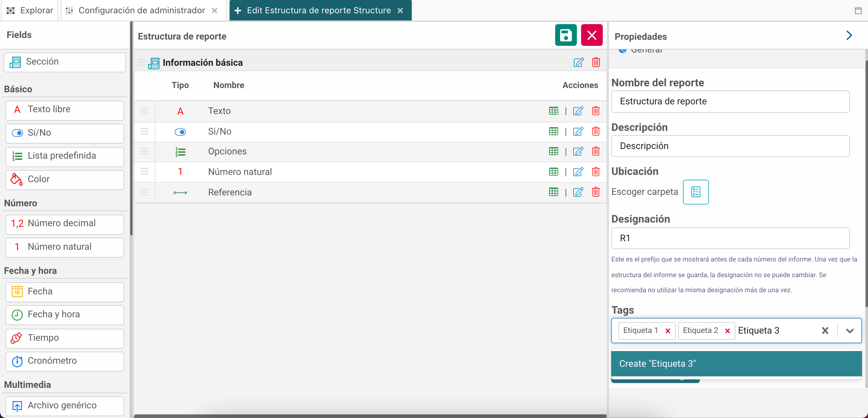Add an Archivo genérico field
Screen dimensions: 868x418
65,406
